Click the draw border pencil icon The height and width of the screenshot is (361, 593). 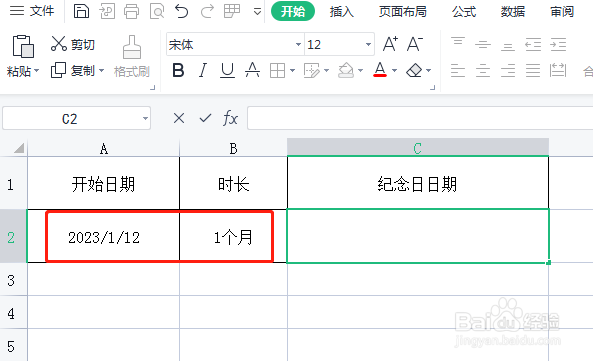pos(312,71)
